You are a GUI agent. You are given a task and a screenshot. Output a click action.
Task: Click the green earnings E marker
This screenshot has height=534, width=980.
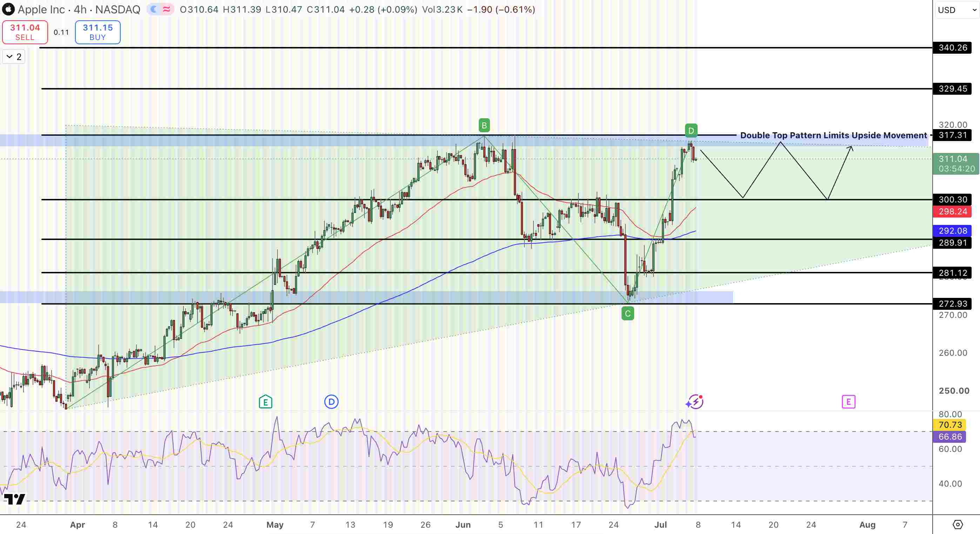(266, 401)
